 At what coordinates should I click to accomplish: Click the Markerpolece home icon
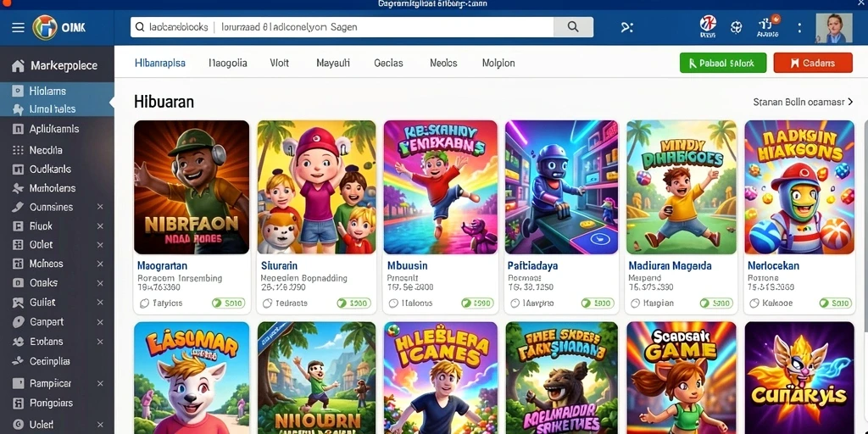coord(19,66)
